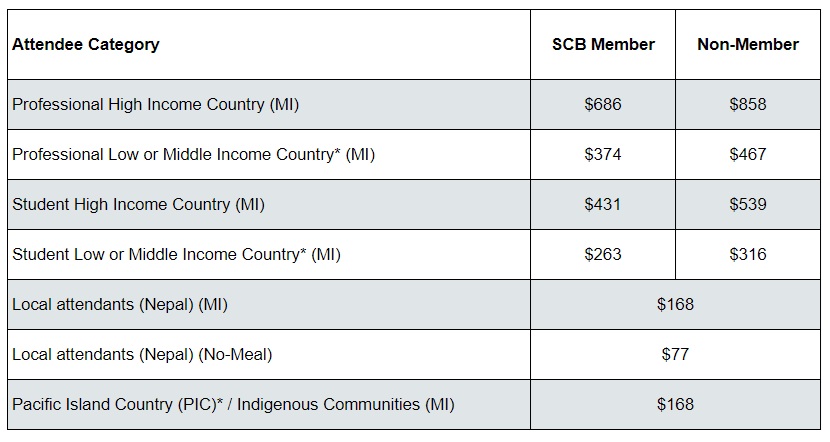Select the Non-Member column header
This screenshot has width=830, height=442.
[748, 45]
